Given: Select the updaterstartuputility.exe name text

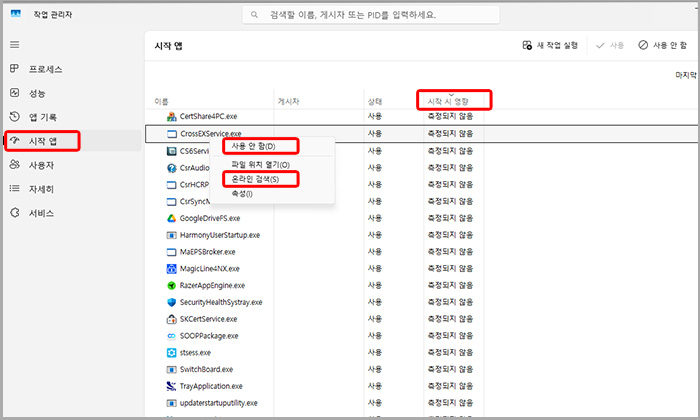Looking at the screenshot, I should pos(219,403).
